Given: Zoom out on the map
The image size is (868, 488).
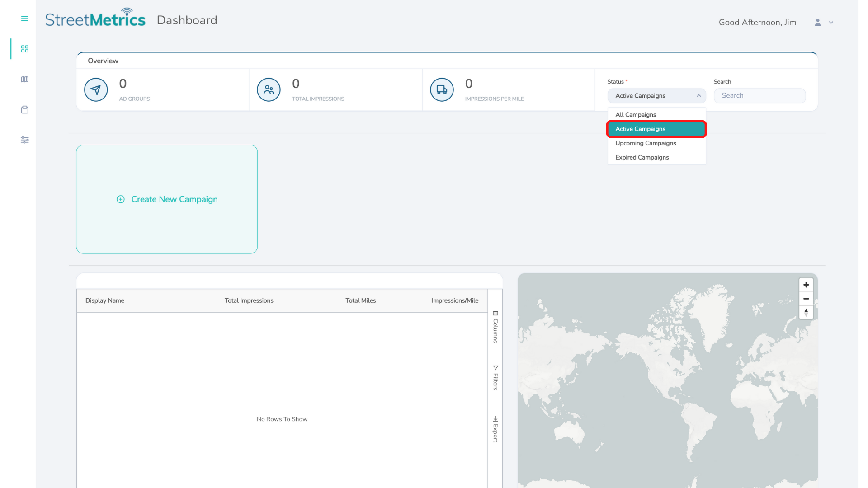Looking at the screenshot, I should (806, 299).
